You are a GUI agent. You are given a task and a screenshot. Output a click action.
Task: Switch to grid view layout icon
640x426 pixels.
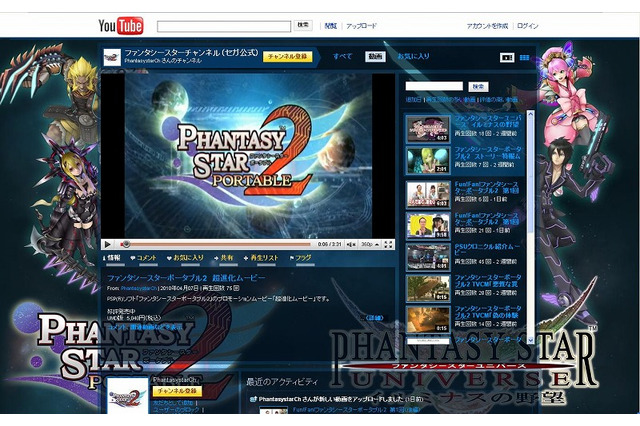click(524, 58)
